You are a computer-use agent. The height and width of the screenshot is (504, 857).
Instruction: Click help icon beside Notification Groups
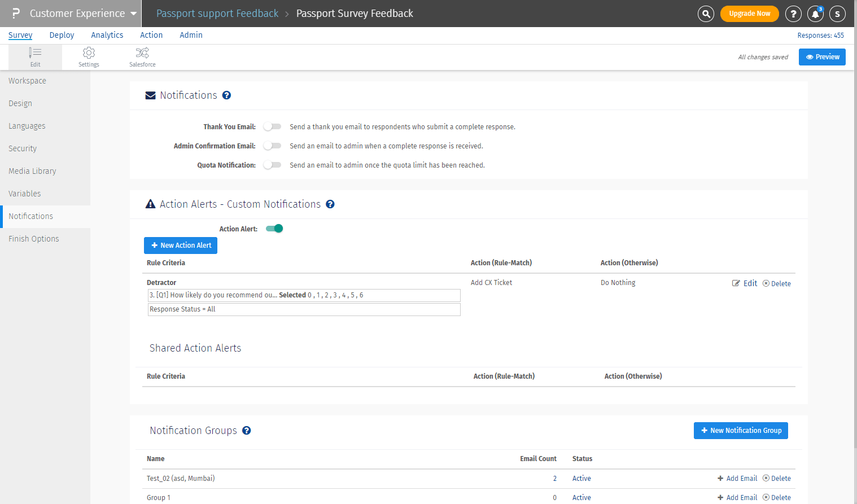247,431
